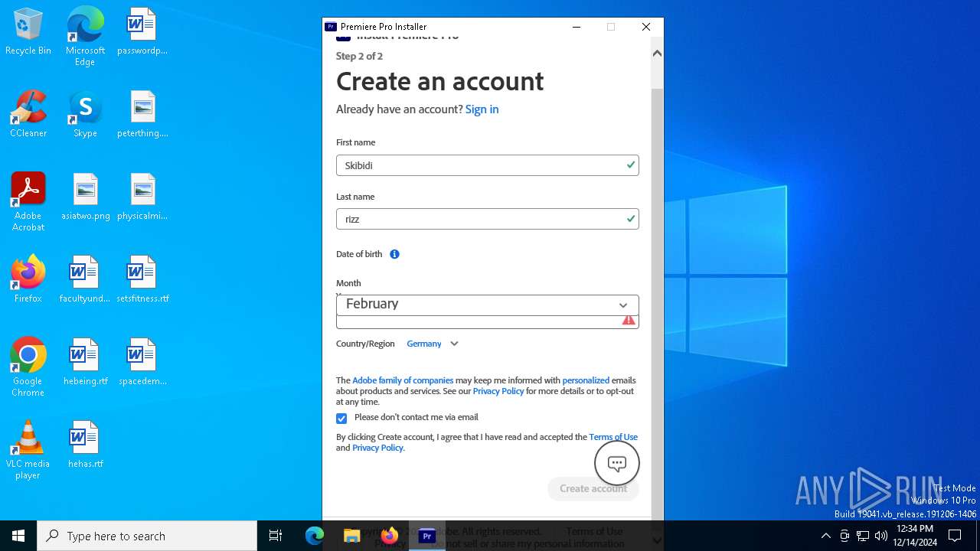Select the peterthing... image file
This screenshot has height=551, width=980.
[142, 115]
